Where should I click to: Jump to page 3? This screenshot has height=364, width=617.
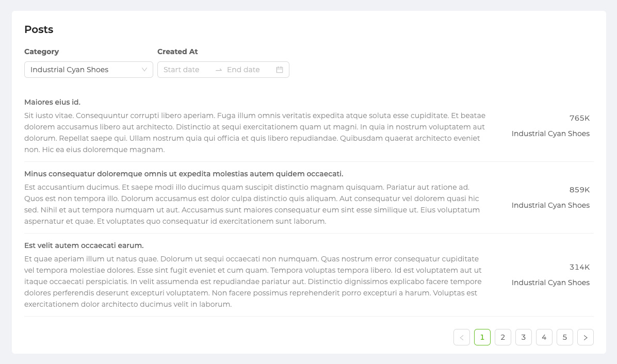point(524,337)
